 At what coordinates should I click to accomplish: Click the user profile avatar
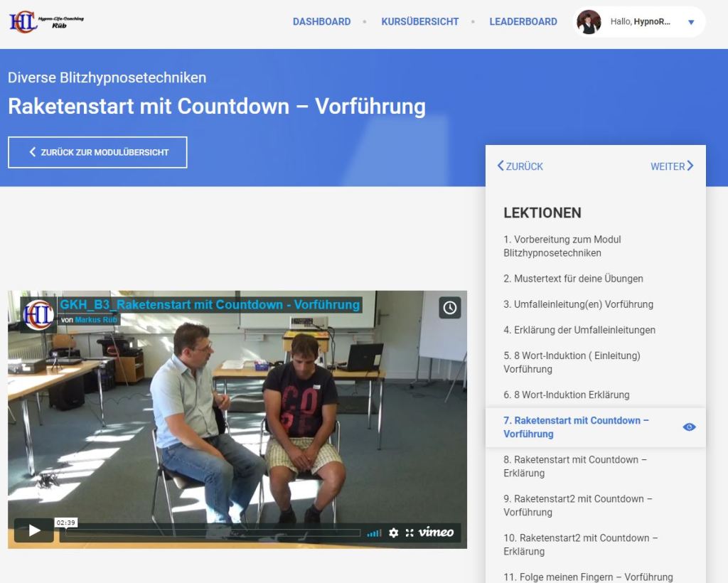tap(589, 22)
